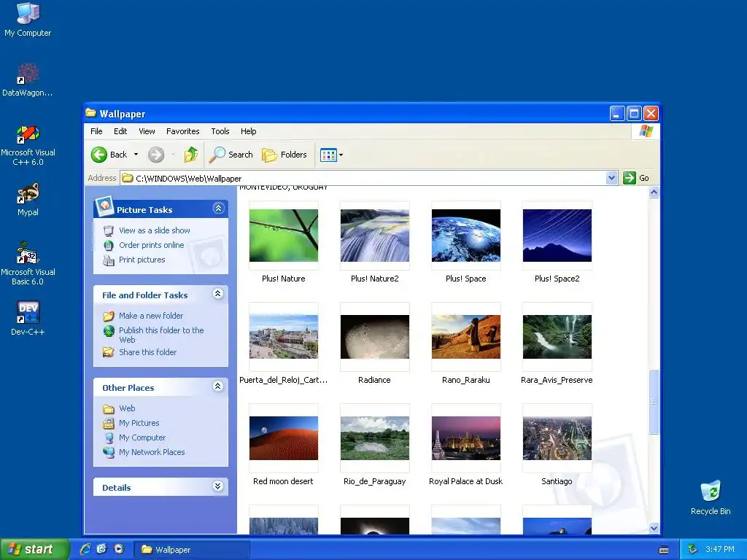Select the Santiago thumbnail

557,438
